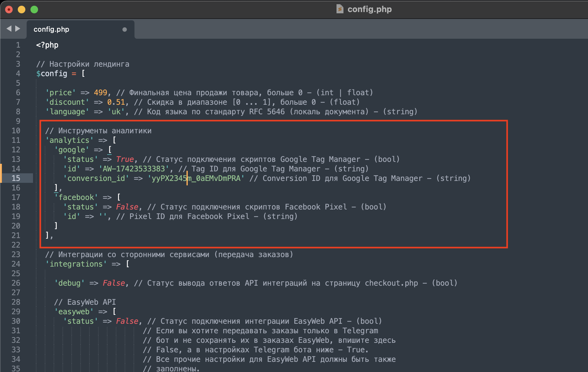Viewport: 588px width, 372px height.
Task: Click the False value on facebook status line
Action: 127,207
